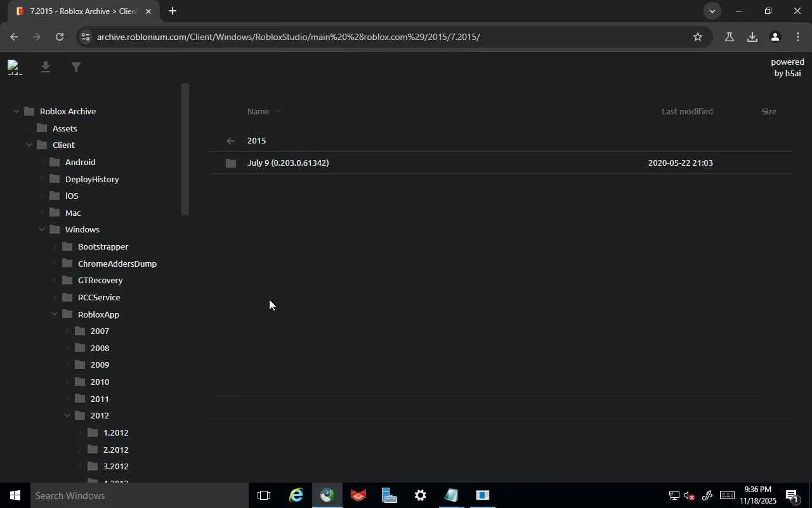Open the Bootstrapper folder in tree
Image resolution: width=812 pixels, height=508 pixels.
[103, 246]
